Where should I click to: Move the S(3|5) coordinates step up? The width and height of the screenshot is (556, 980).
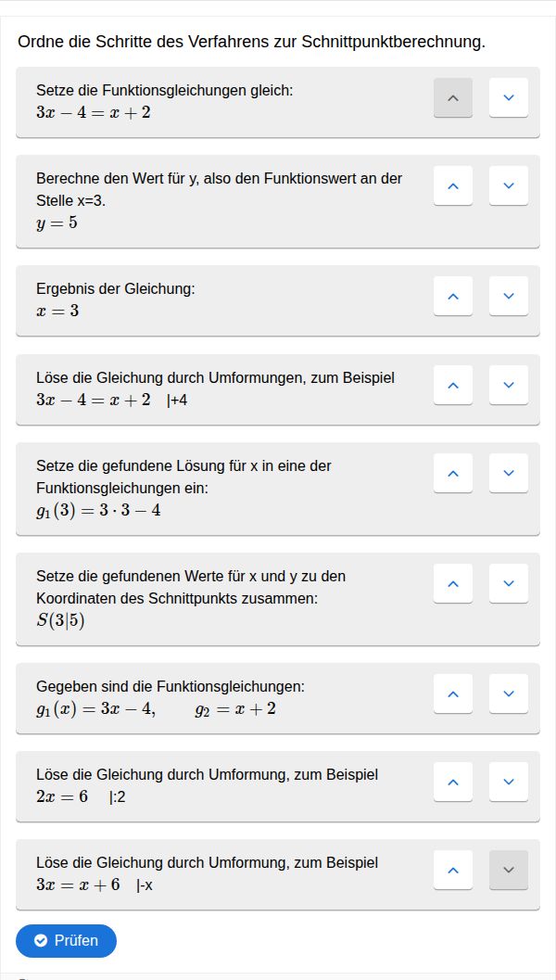click(x=453, y=583)
